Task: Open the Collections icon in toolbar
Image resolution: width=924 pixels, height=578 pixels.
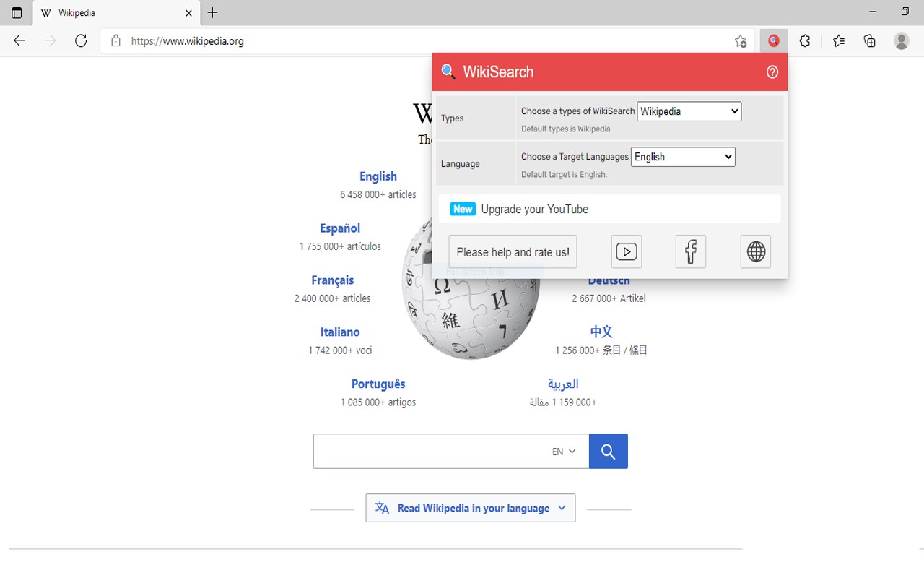Action: point(870,41)
